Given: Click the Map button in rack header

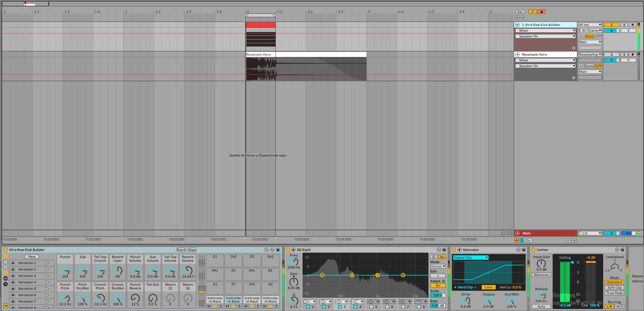Looking at the screenshot, I should [192, 250].
